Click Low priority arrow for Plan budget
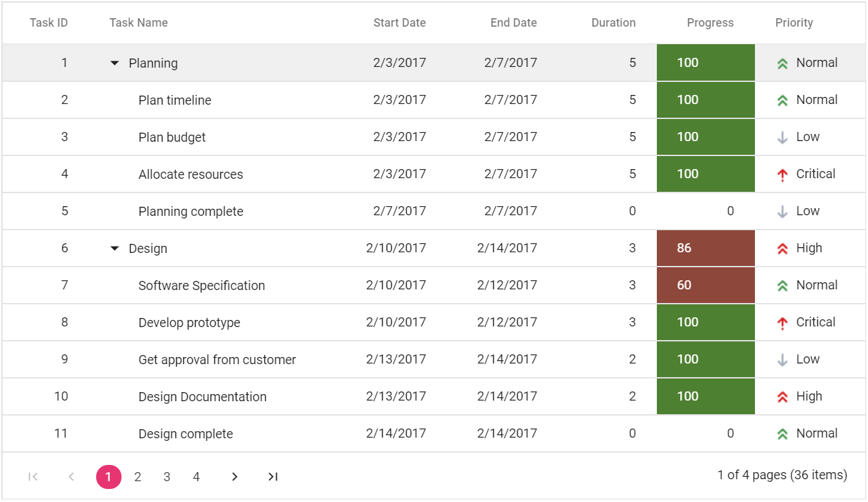 pos(782,137)
